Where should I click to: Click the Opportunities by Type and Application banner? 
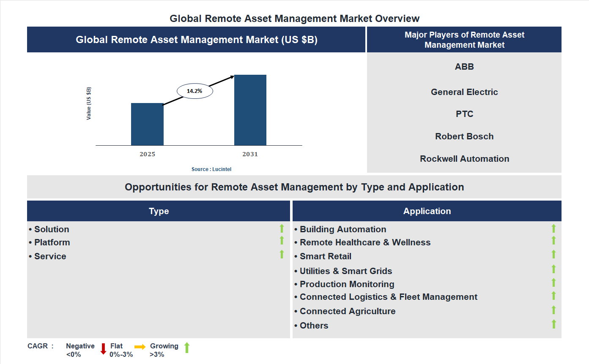click(294, 187)
